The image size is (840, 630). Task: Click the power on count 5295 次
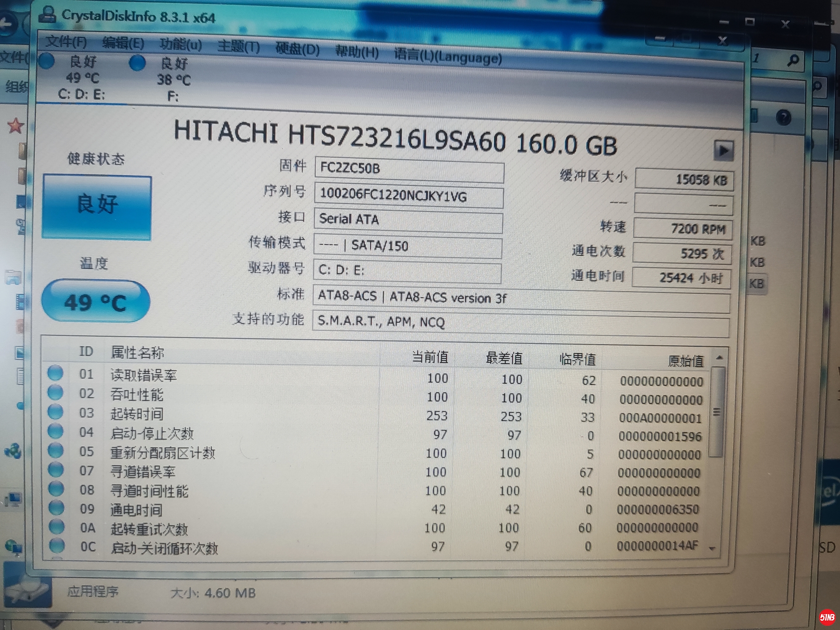(x=682, y=253)
